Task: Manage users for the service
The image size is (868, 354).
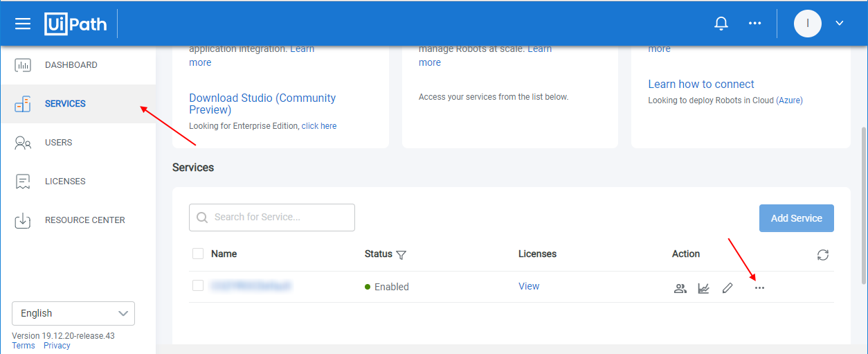Action: [x=680, y=288]
